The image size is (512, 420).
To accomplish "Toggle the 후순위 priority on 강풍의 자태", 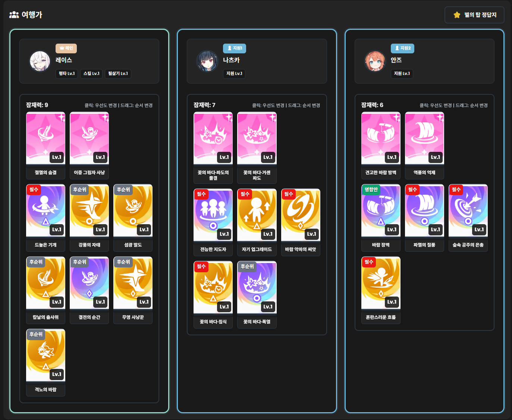I will tap(79, 189).
